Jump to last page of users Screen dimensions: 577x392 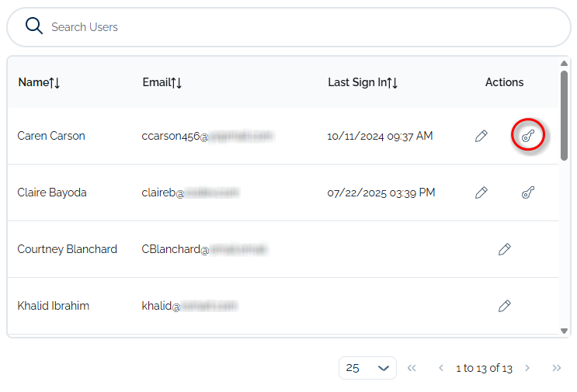click(x=556, y=368)
